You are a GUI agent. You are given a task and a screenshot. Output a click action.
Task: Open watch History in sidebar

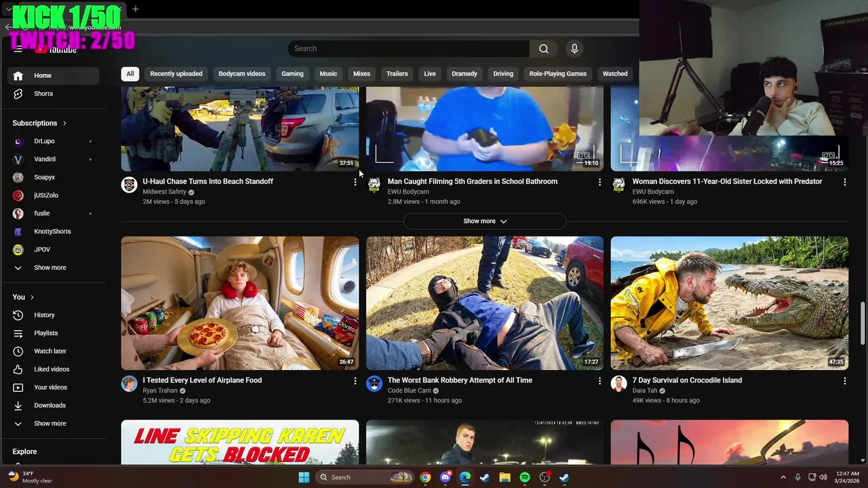pyautogui.click(x=53, y=315)
